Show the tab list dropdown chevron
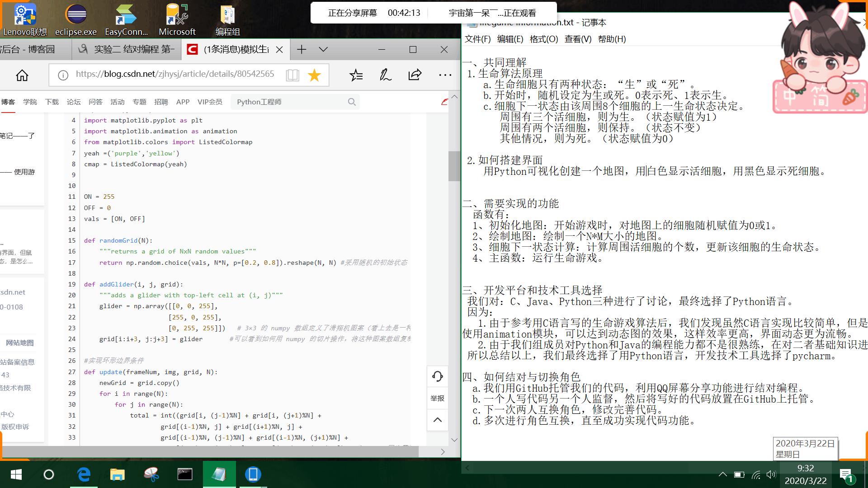 [323, 49]
